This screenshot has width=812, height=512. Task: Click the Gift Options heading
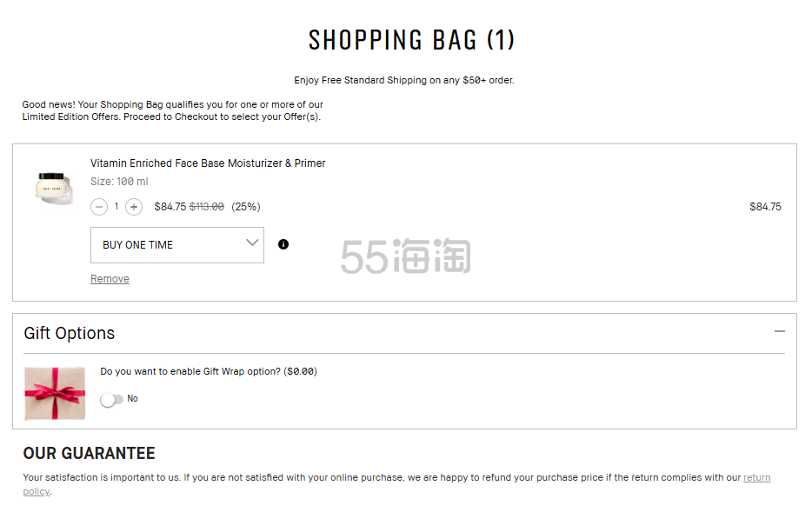point(70,334)
